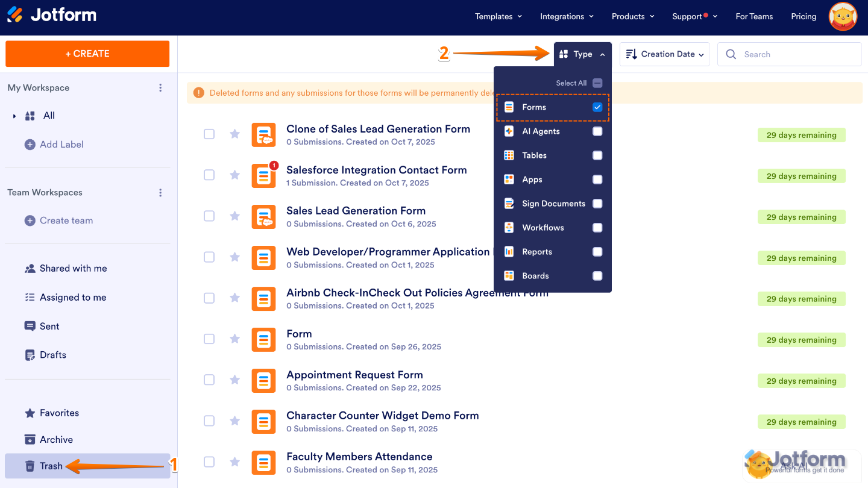Select the Sales Lead Generation Form row checkbox
868x488 pixels.
(x=209, y=216)
